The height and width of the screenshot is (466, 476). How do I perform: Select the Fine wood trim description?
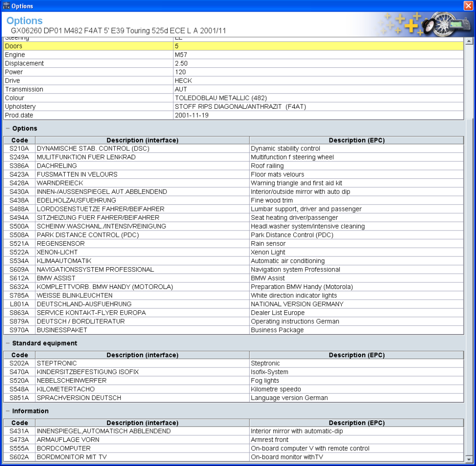(271, 200)
